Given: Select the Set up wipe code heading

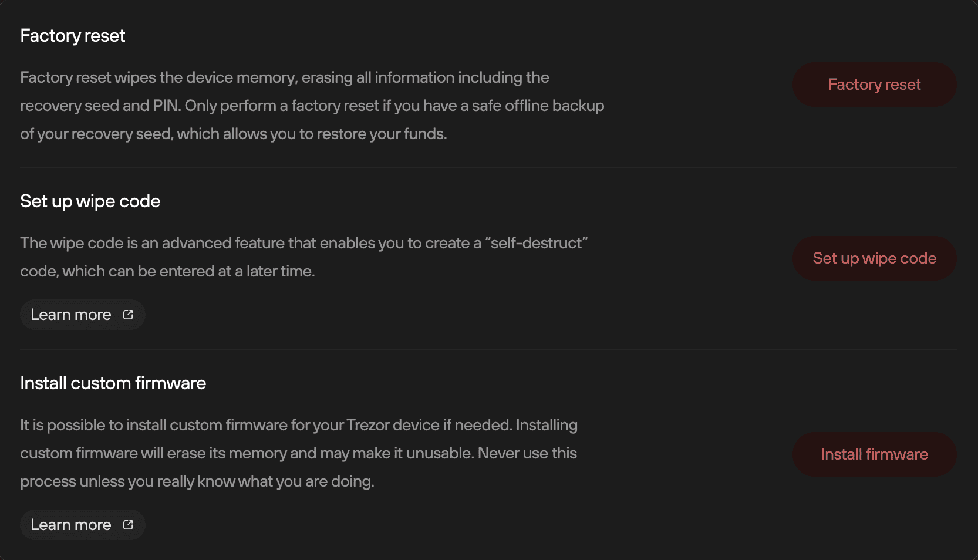Looking at the screenshot, I should click(x=90, y=201).
